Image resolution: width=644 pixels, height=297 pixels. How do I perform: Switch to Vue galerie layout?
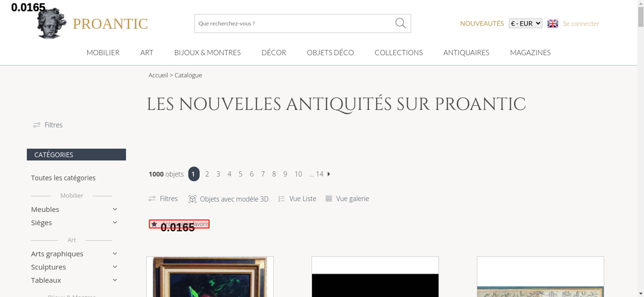pyautogui.click(x=347, y=199)
